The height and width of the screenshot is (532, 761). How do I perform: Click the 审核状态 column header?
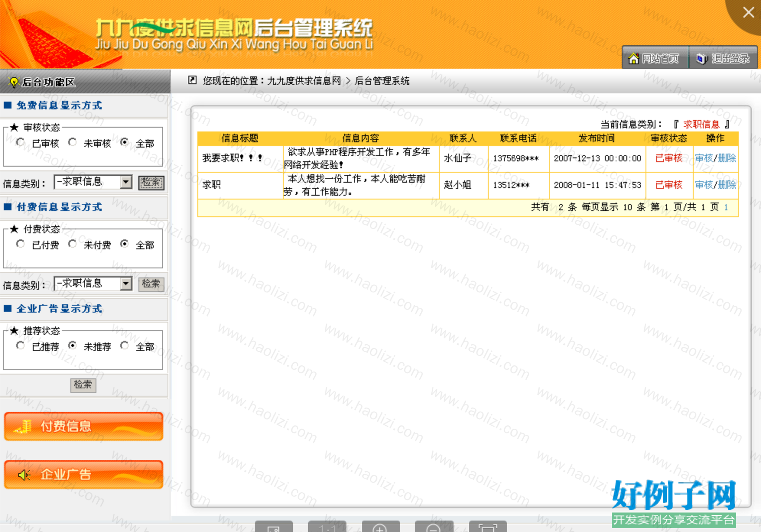pyautogui.click(x=669, y=138)
